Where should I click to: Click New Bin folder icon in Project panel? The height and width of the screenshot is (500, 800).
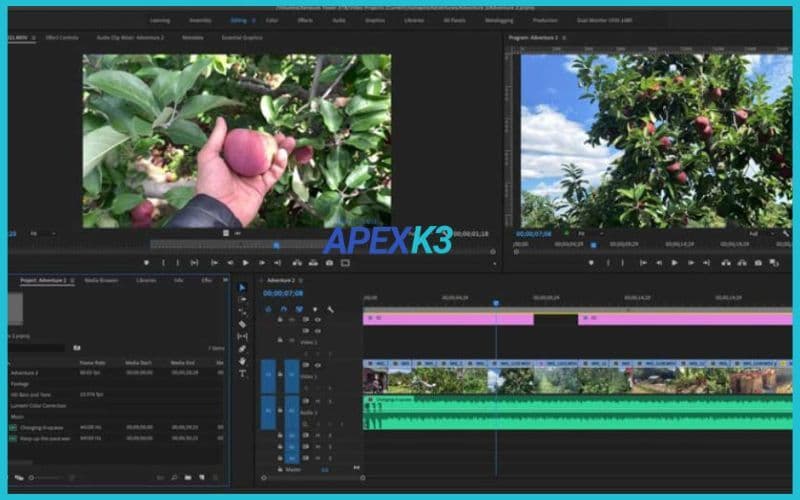click(187, 477)
